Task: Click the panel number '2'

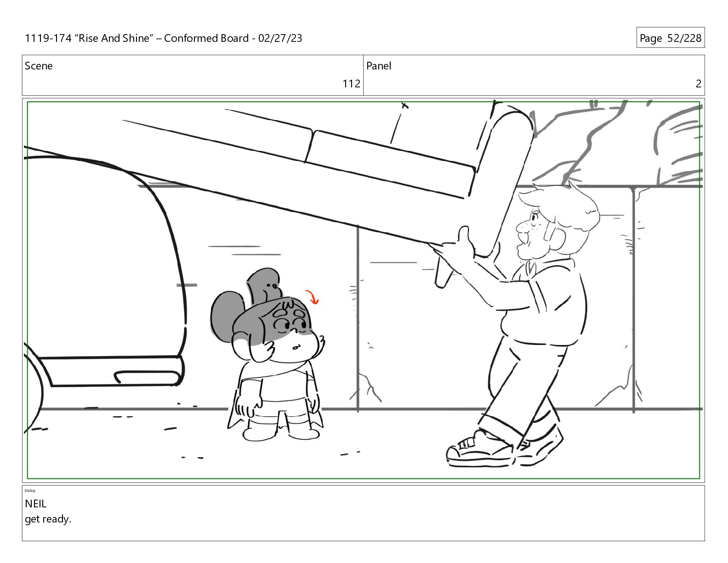Action: pos(699,84)
